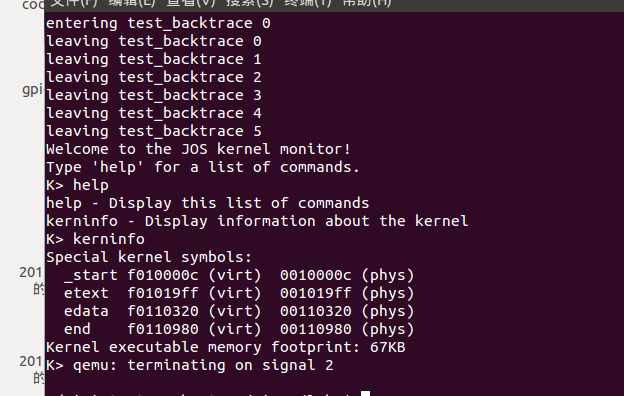The image size is (624, 396).
Task: Open the 帮助(H) Help menu
Action: tap(367, 3)
